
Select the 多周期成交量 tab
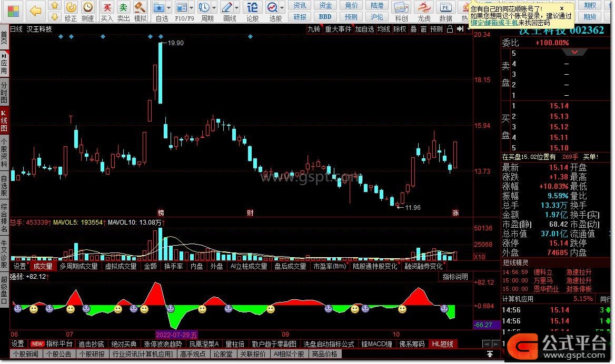click(x=78, y=267)
